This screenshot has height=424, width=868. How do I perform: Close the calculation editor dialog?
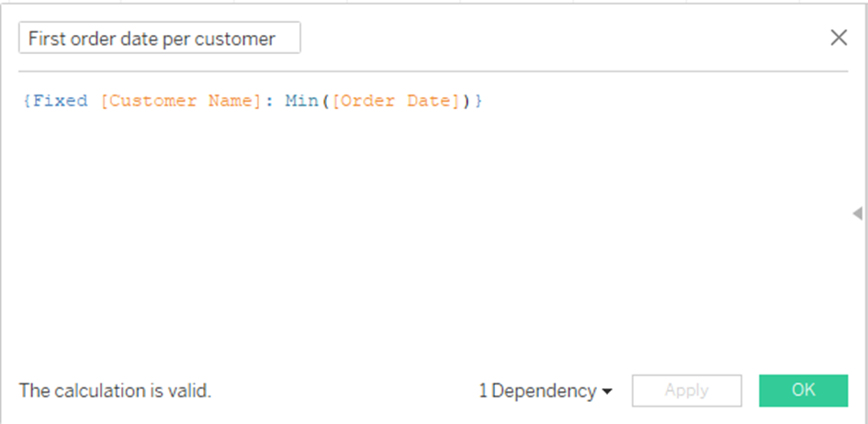(839, 38)
